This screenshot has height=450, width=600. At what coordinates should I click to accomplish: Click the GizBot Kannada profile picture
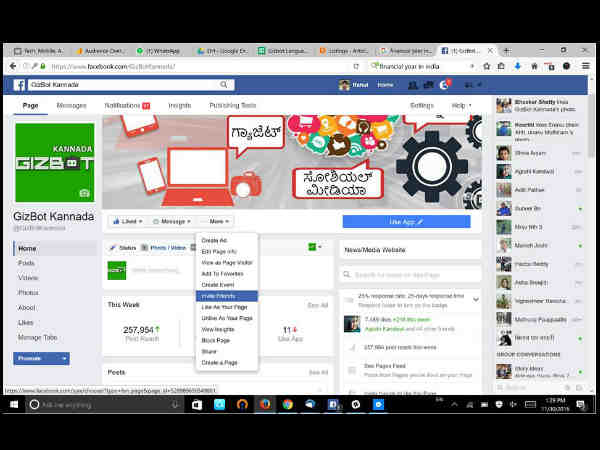coord(55,162)
